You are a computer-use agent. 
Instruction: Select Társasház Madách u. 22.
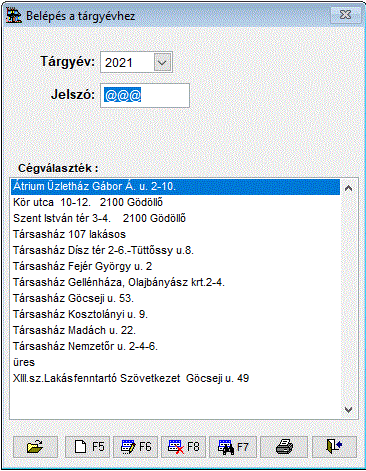coord(175,330)
